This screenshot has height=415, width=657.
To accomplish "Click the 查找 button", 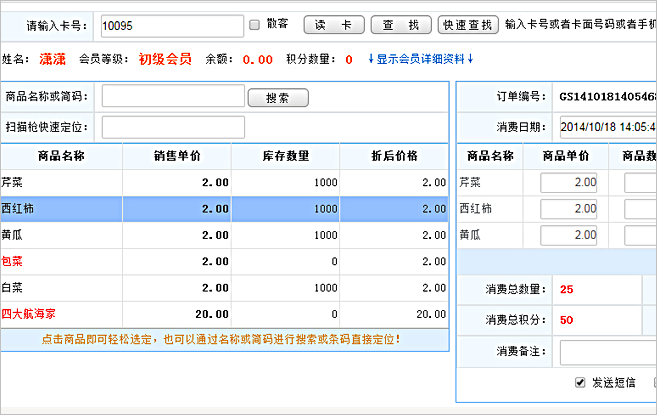I will [x=401, y=25].
